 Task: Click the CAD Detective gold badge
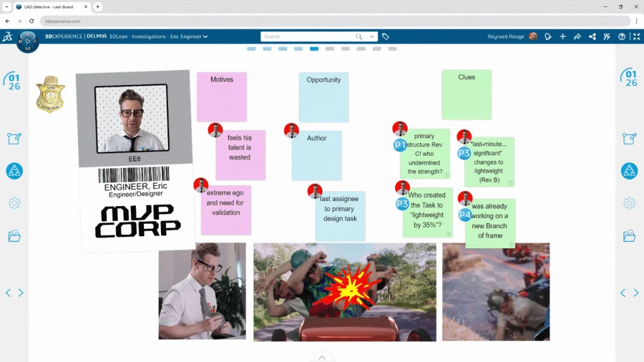[x=50, y=94]
